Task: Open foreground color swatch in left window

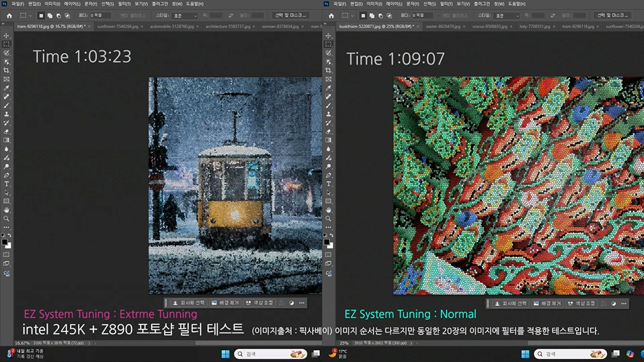Action: 4,242
